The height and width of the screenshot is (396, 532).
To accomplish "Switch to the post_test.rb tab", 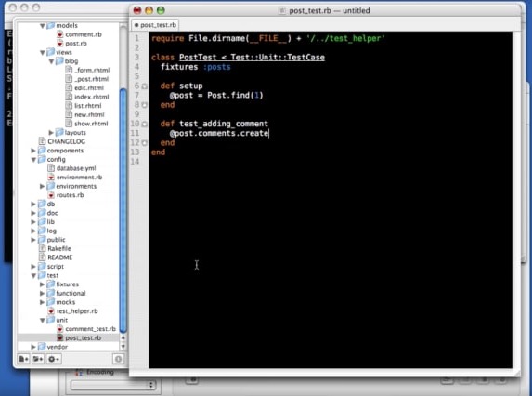I will click(155, 25).
